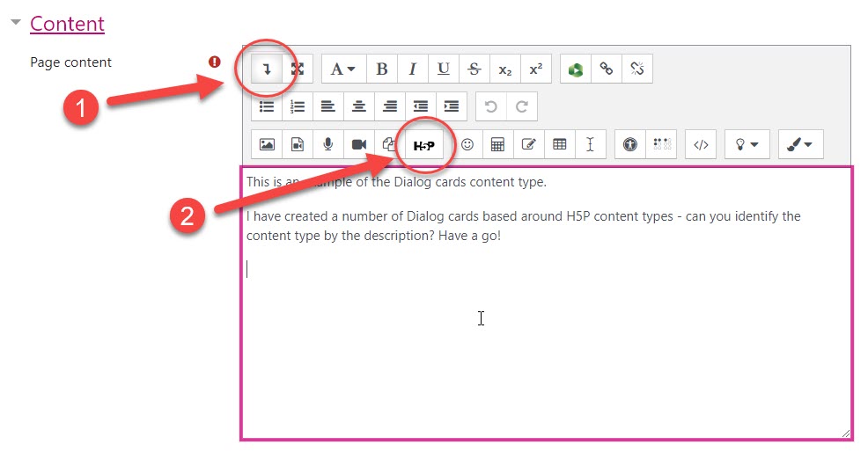Toggle underline formatting
The width and height of the screenshot is (868, 452).
point(444,69)
